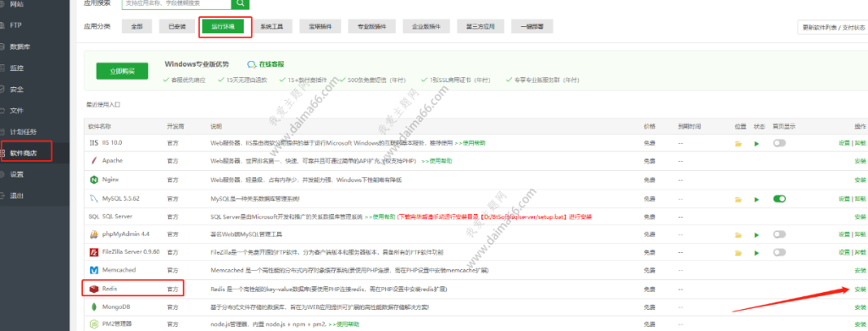Click the IIS 10.0 green play status icon
868x331 pixels.
tap(757, 143)
